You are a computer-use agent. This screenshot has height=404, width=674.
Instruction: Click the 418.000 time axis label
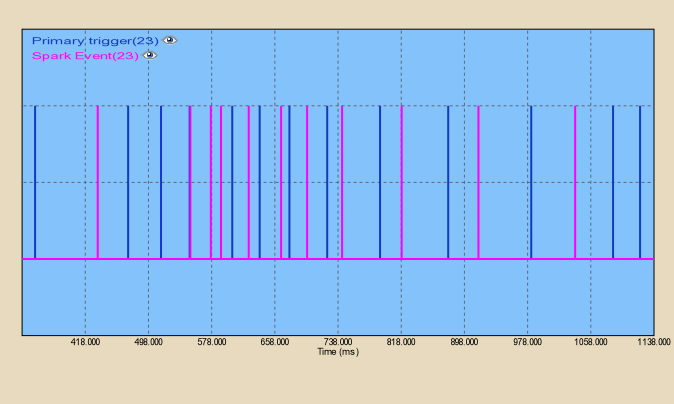click(85, 342)
